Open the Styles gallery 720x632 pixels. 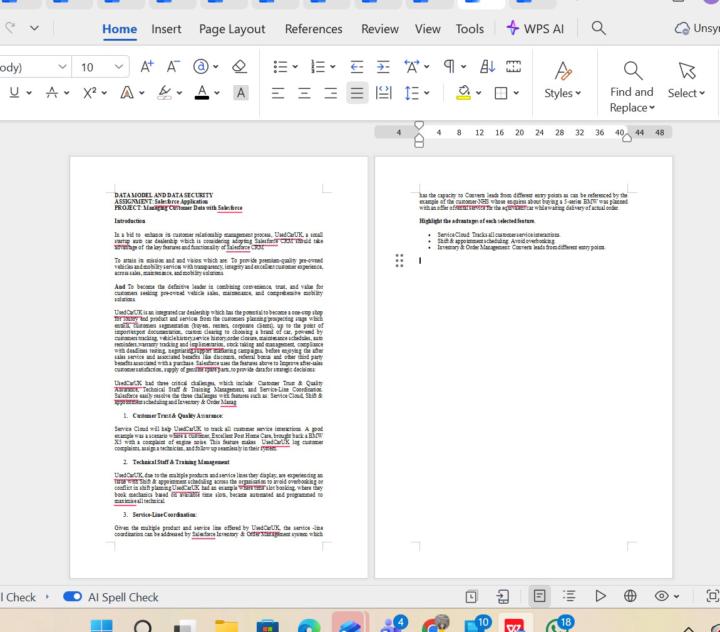pos(562,80)
